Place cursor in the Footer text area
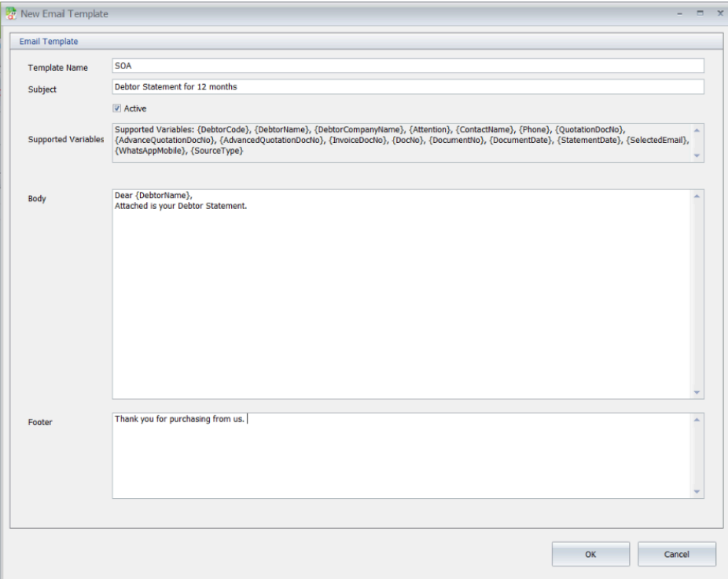 point(402,456)
